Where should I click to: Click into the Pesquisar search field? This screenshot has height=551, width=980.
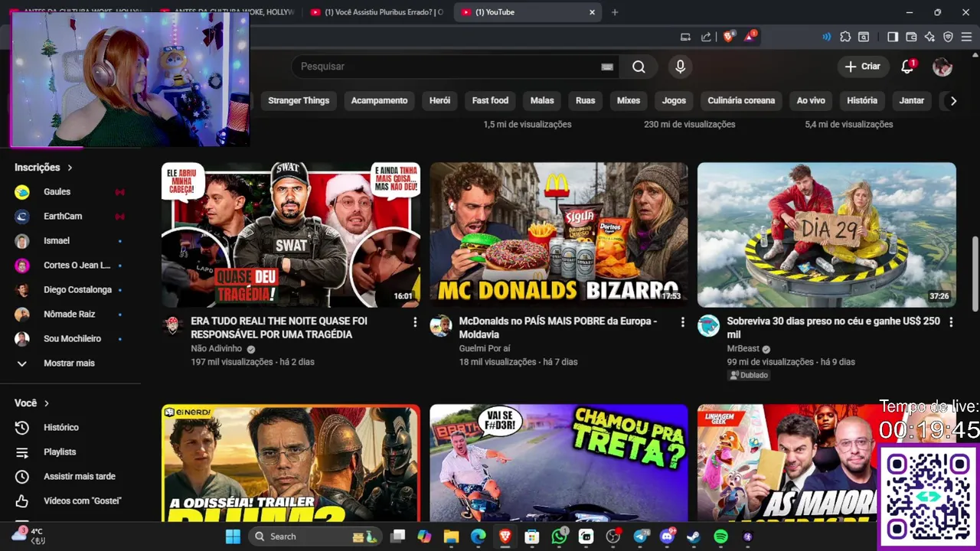[x=449, y=67]
